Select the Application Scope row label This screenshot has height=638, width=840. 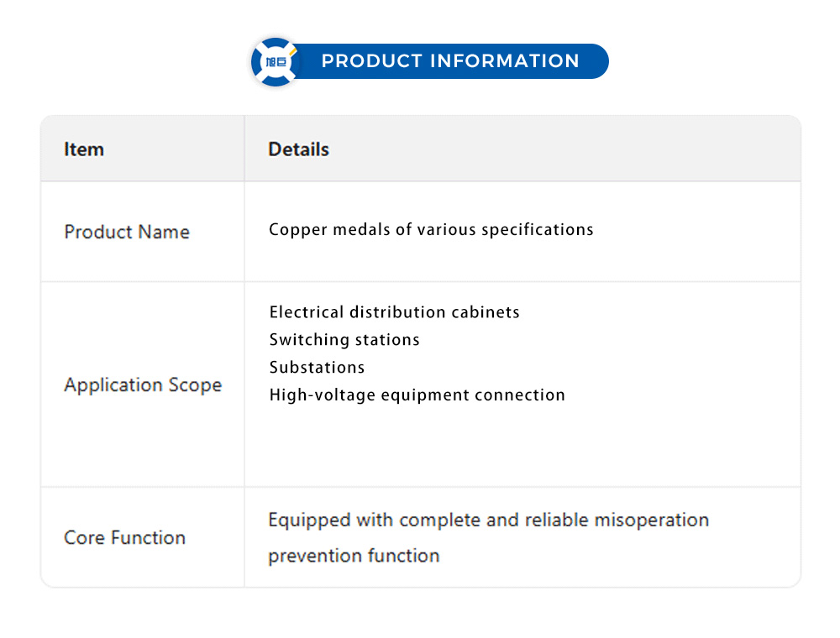(x=143, y=384)
